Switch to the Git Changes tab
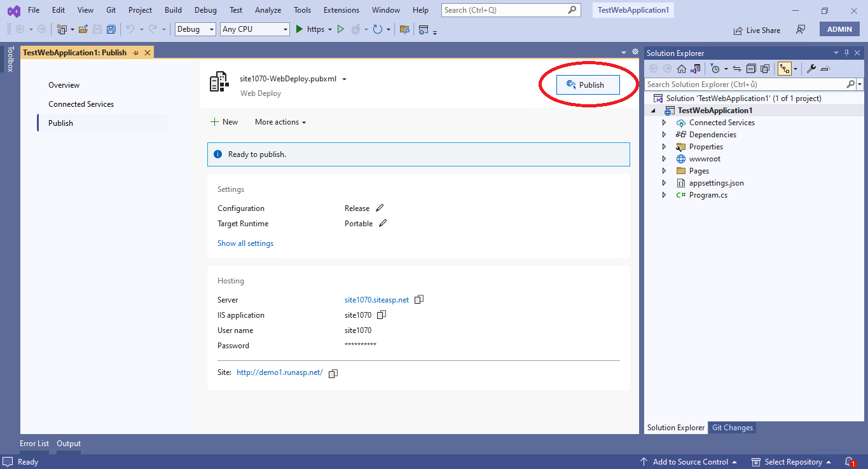This screenshot has width=868, height=469. click(733, 428)
